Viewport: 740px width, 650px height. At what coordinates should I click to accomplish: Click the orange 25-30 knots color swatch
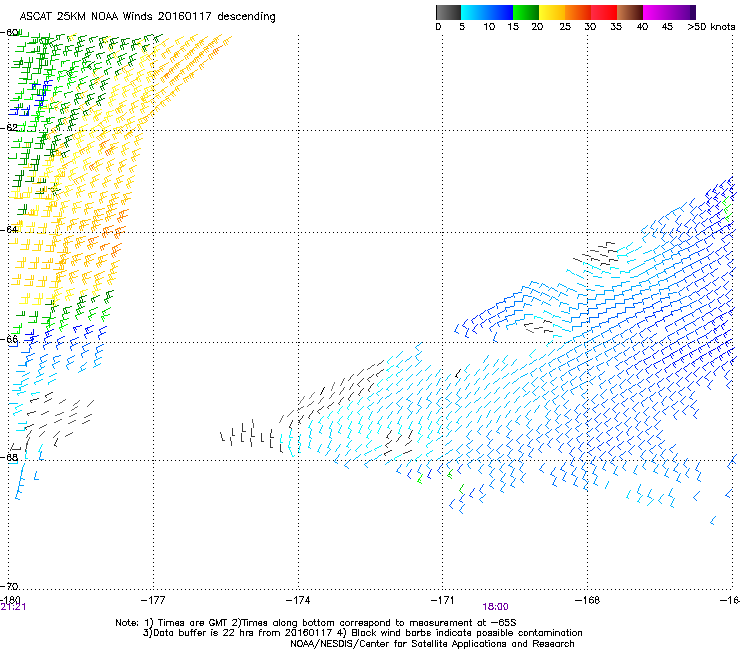[578, 12]
